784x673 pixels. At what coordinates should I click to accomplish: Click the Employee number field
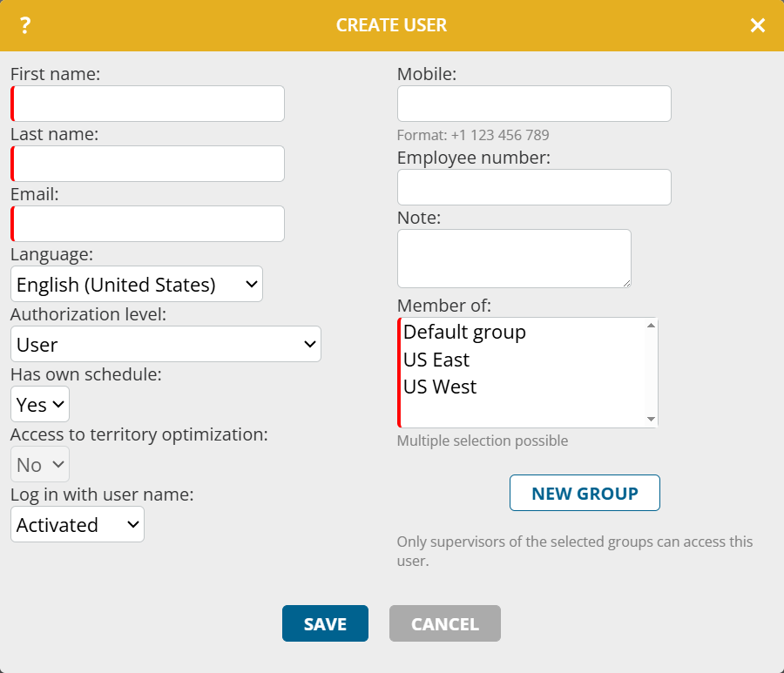[534, 187]
